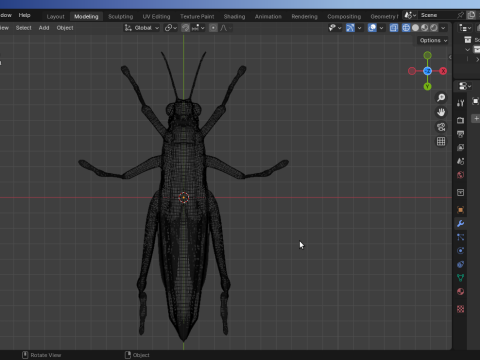
Task: Open the scene browse dropdown icon
Action: (410, 15)
